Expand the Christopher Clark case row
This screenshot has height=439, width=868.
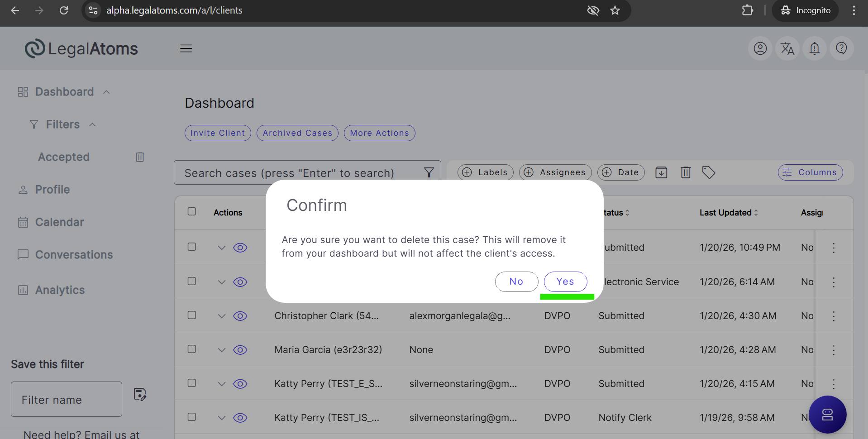pyautogui.click(x=221, y=316)
